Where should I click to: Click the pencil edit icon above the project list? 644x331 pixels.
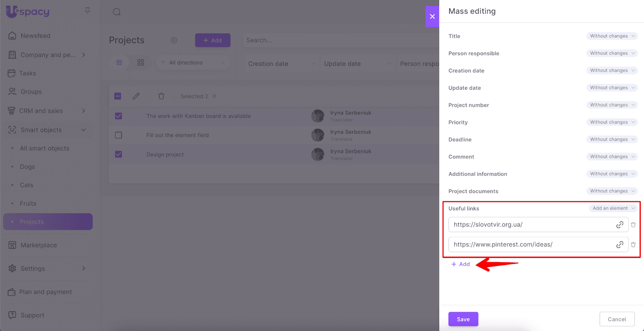[136, 96]
